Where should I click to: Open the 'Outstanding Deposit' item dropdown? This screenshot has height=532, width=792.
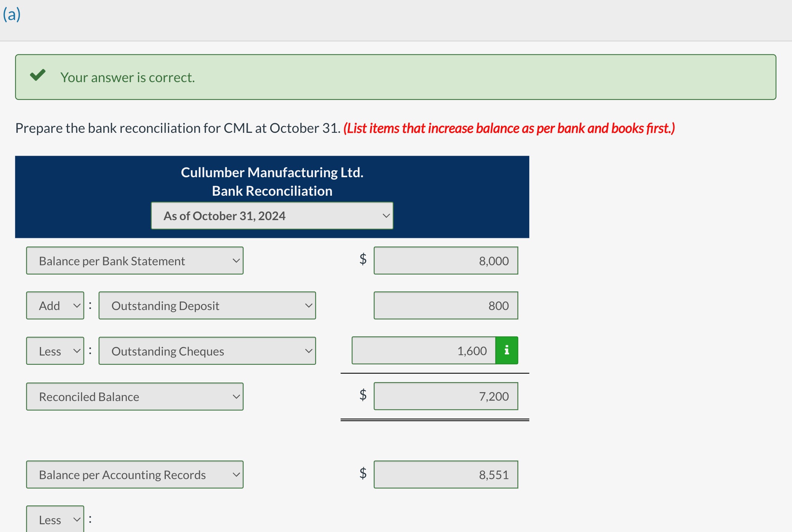click(x=207, y=305)
